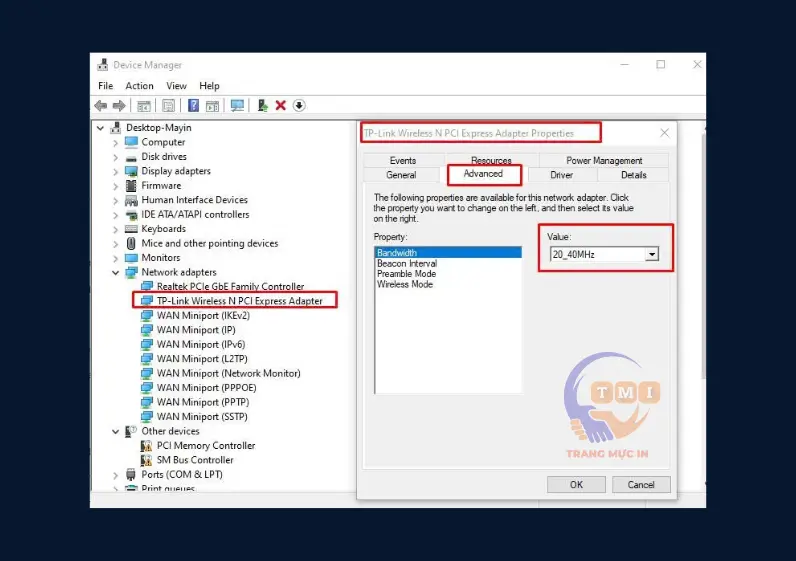The width and height of the screenshot is (796, 561).
Task: Select TP-Link Wireless N PCI Express Adapter
Action: [239, 301]
